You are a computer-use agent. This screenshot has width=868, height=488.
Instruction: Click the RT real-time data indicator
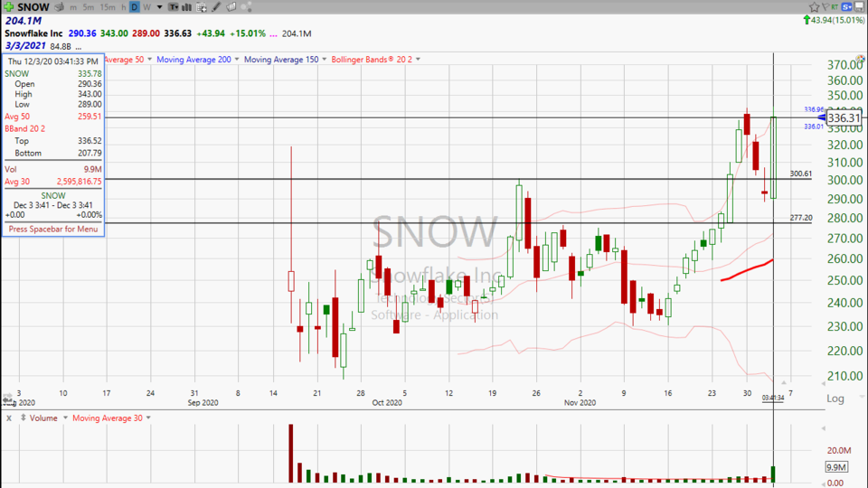click(835, 6)
